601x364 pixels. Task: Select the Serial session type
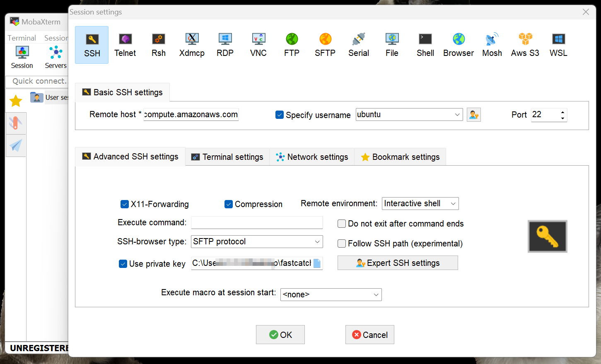point(359,45)
